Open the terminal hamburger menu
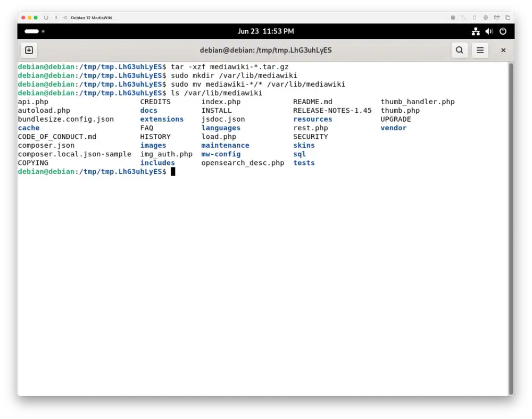Screen dimensions: 532x419 (x=480, y=50)
